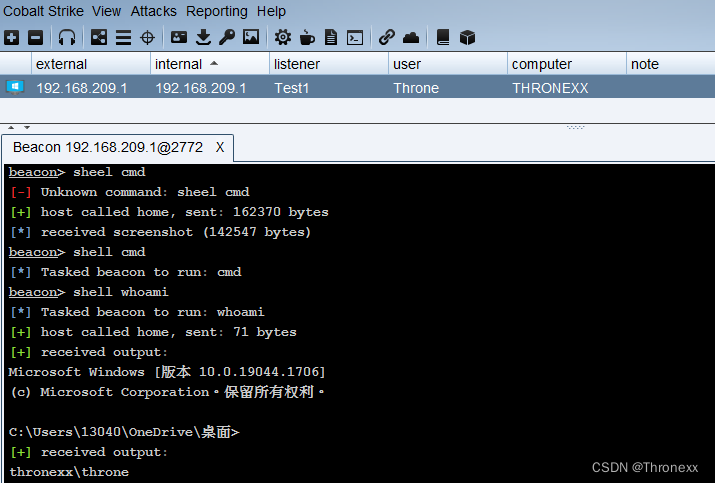Open the Help menu
Image resolution: width=715 pixels, height=483 pixels.
(271, 11)
